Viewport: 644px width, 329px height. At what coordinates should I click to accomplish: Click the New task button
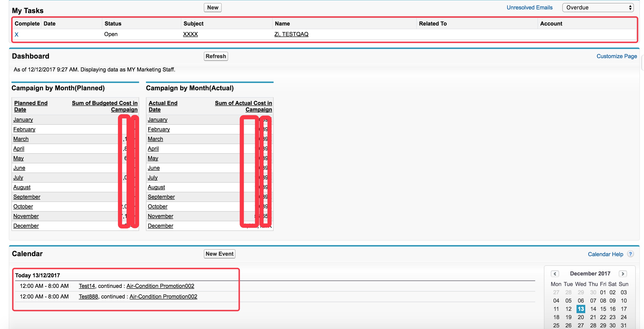coord(213,8)
